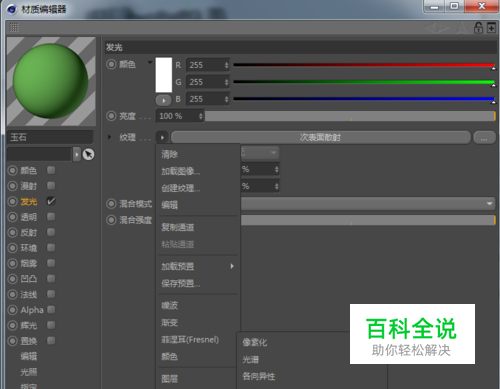This screenshot has width=500, height=389.
Task: Choose 清除 from the texture menu
Action: 170,154
